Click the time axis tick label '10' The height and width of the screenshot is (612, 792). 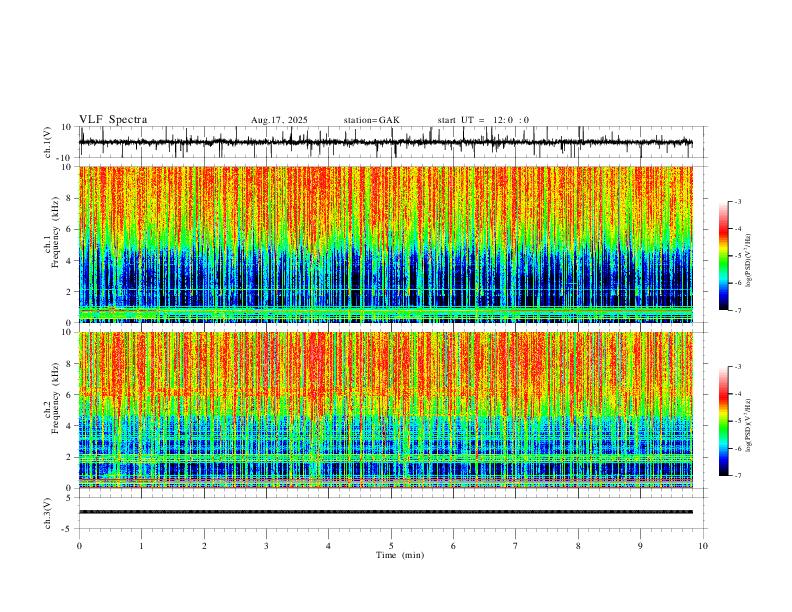coord(703,545)
